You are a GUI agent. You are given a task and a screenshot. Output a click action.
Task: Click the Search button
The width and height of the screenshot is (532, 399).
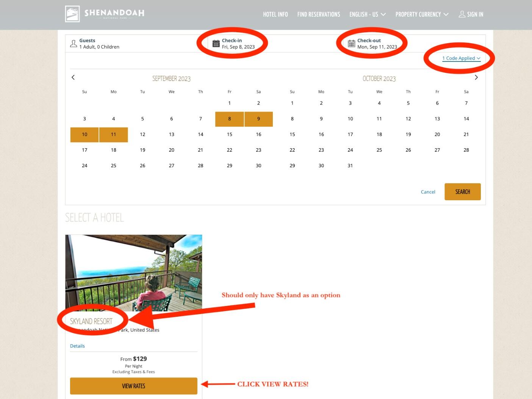(x=463, y=192)
